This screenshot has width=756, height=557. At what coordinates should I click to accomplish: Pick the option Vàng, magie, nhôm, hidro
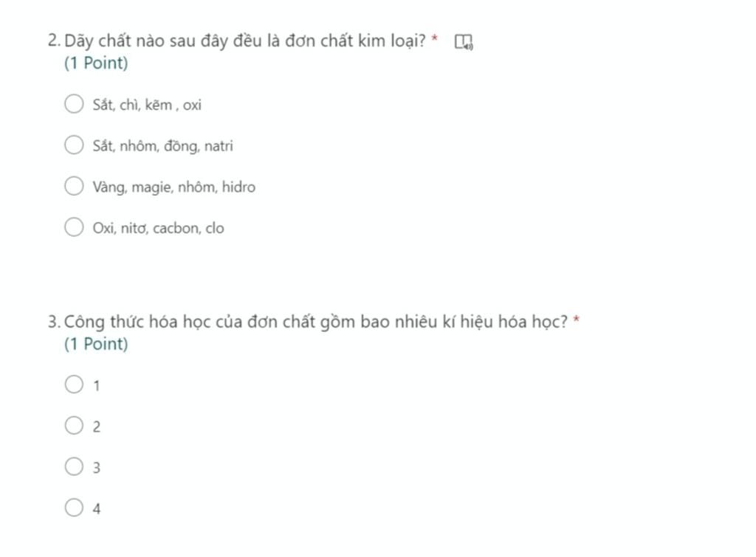[74, 185]
